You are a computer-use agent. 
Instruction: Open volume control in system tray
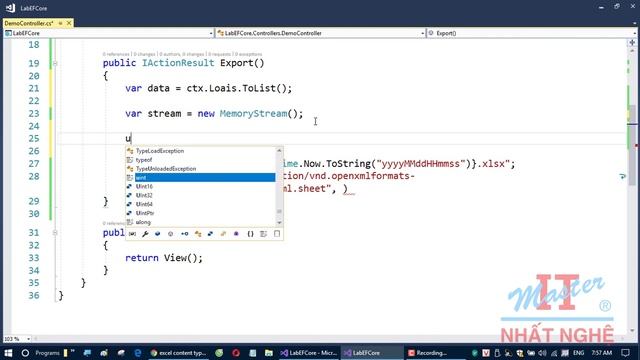point(542,353)
